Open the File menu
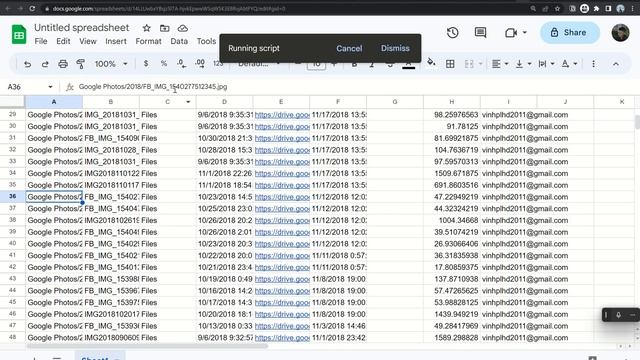Viewport: 640px width, 360px height. (x=41, y=41)
